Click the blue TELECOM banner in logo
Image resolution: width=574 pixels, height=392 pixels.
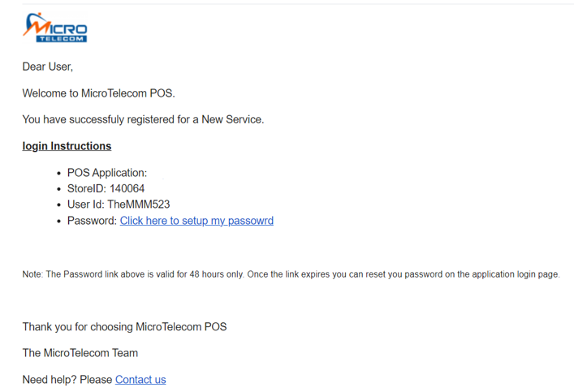62,39
